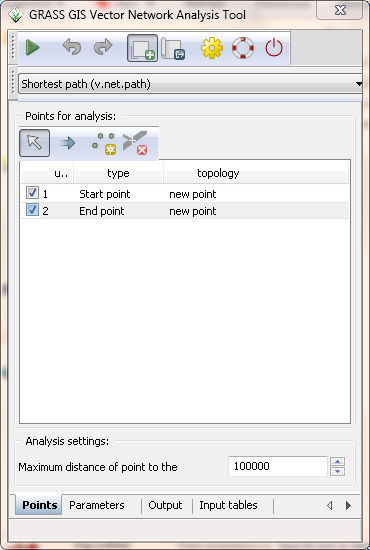Switch to the Output tab
This screenshot has height=550, width=370.
[165, 505]
